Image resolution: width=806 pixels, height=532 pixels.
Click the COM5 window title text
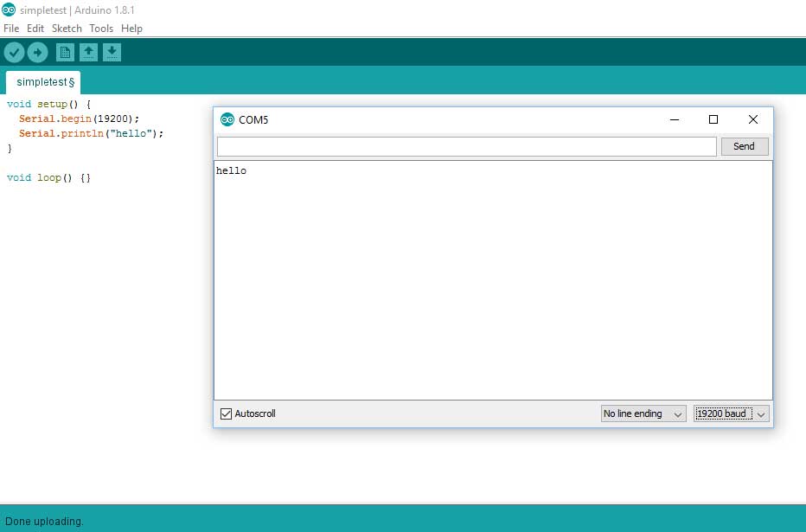point(253,119)
